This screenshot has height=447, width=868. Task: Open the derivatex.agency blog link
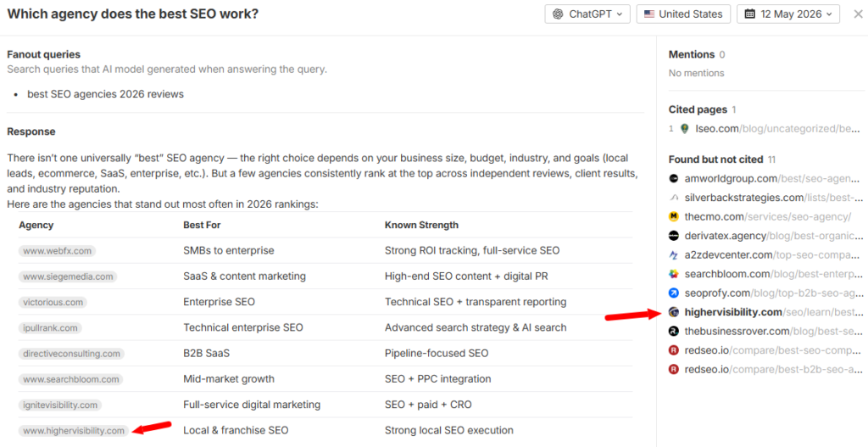click(x=773, y=236)
